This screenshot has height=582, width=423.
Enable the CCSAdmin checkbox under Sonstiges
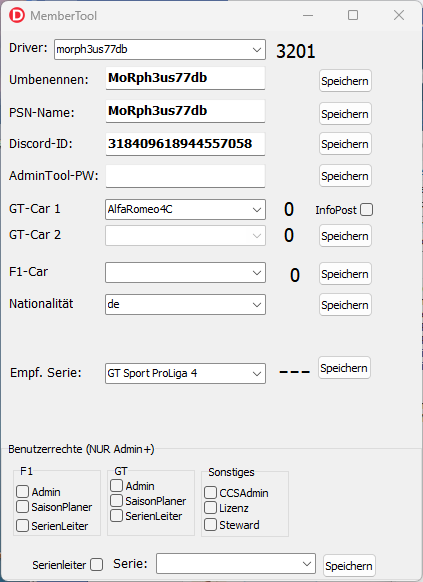pyautogui.click(x=210, y=492)
